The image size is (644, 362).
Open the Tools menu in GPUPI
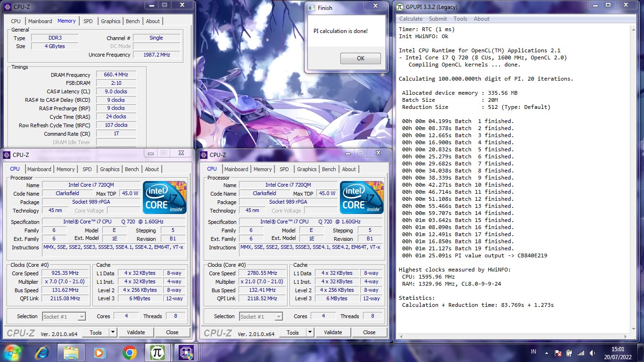coord(461,19)
